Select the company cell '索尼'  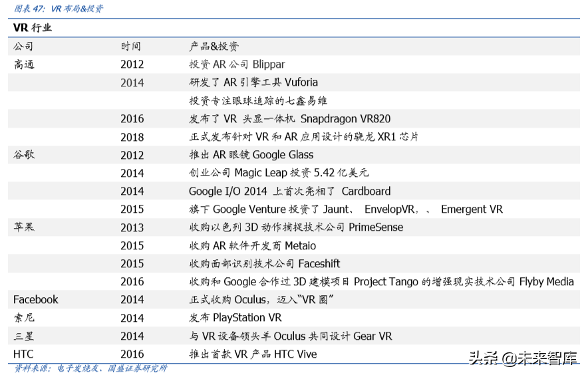click(x=24, y=318)
